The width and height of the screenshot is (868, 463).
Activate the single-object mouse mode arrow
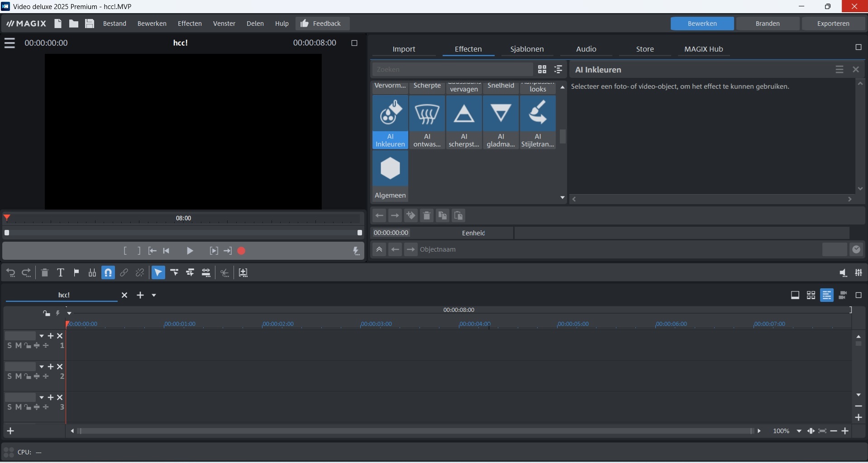tap(158, 272)
